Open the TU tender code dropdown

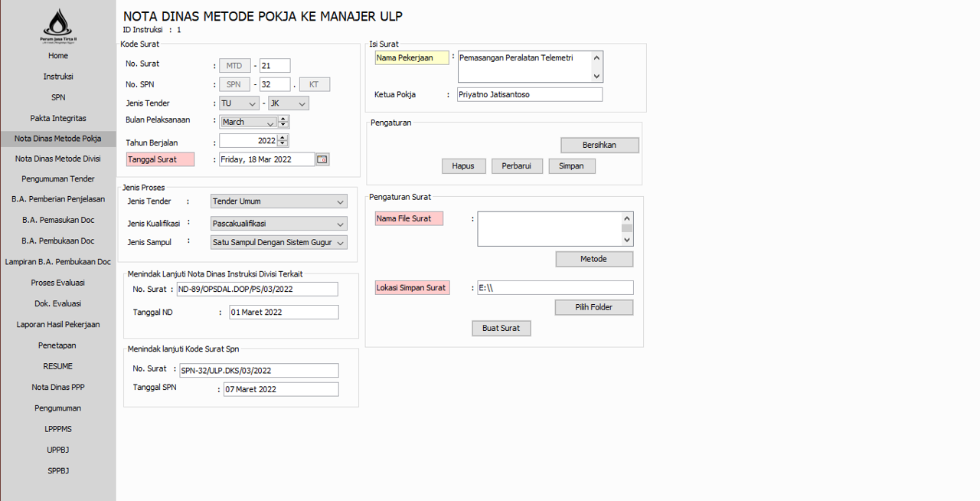pyautogui.click(x=252, y=103)
